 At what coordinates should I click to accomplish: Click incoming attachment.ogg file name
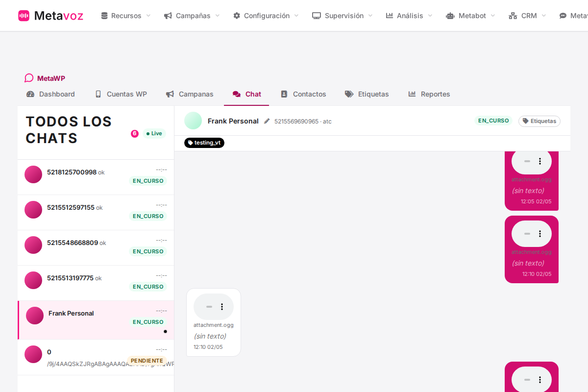pos(214,325)
